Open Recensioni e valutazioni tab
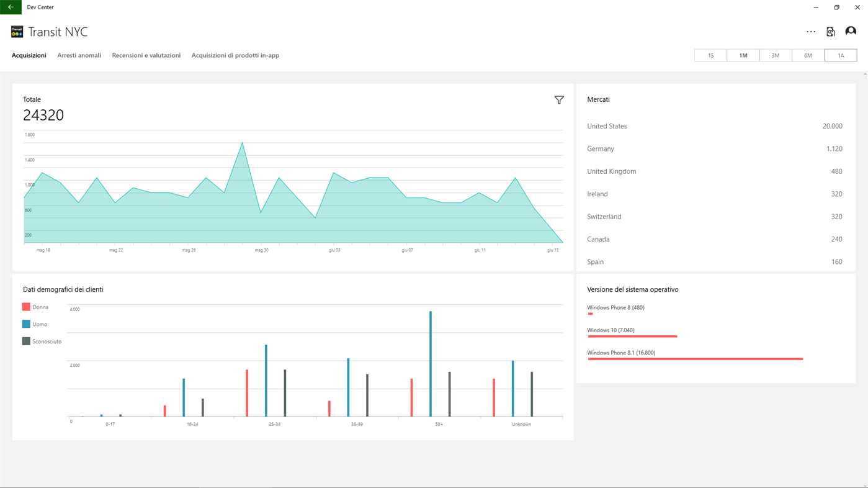Image resolution: width=868 pixels, height=488 pixels. click(x=146, y=55)
